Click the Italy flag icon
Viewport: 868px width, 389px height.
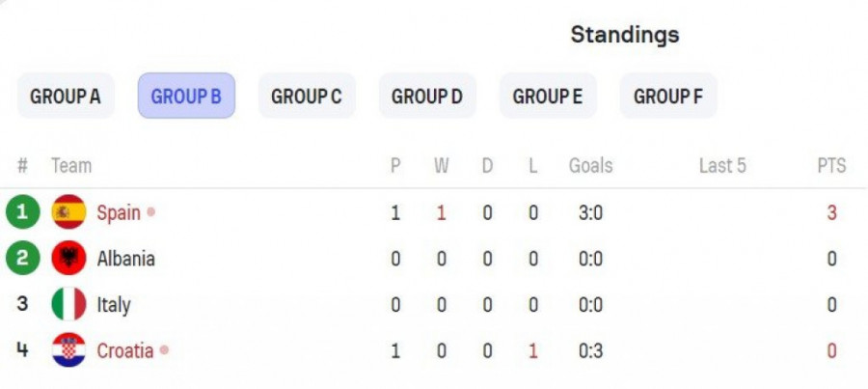point(68,304)
